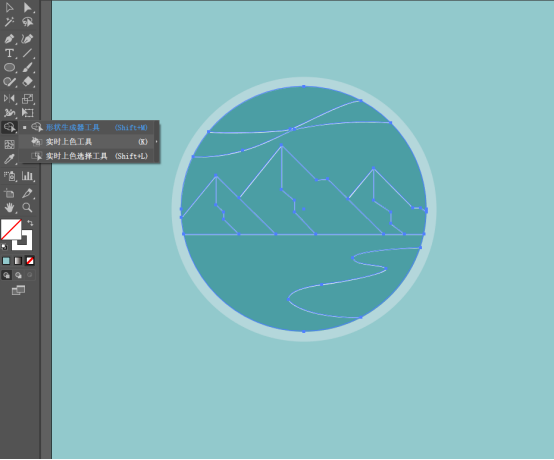Choose the Ellipse shape tool
Image resolution: width=554 pixels, height=460 pixels.
[x=9, y=67]
